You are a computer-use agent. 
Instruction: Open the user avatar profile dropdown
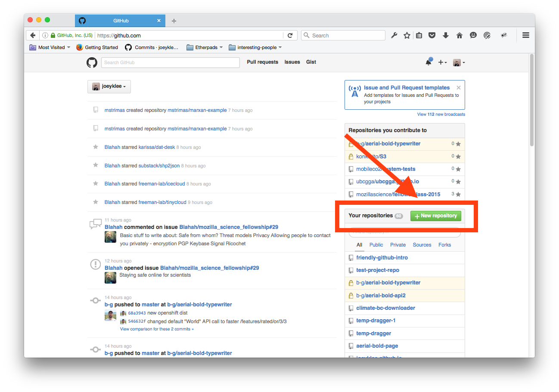click(459, 62)
